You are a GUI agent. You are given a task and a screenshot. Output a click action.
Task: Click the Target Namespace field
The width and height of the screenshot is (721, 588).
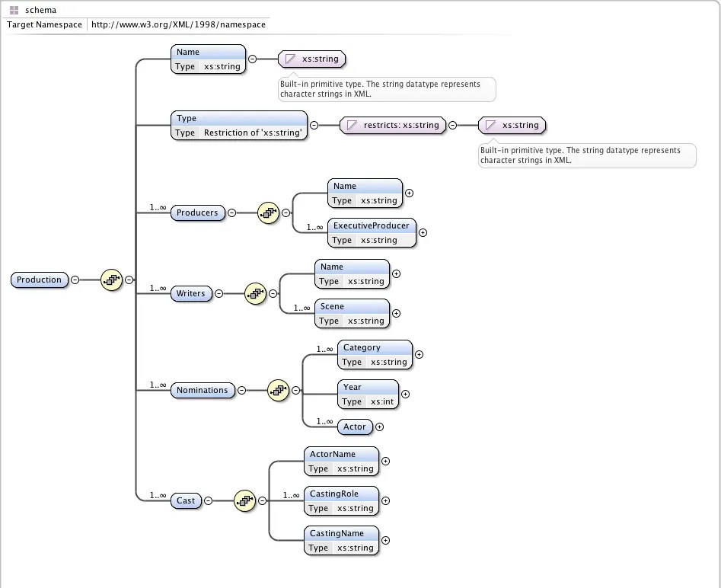pos(44,24)
